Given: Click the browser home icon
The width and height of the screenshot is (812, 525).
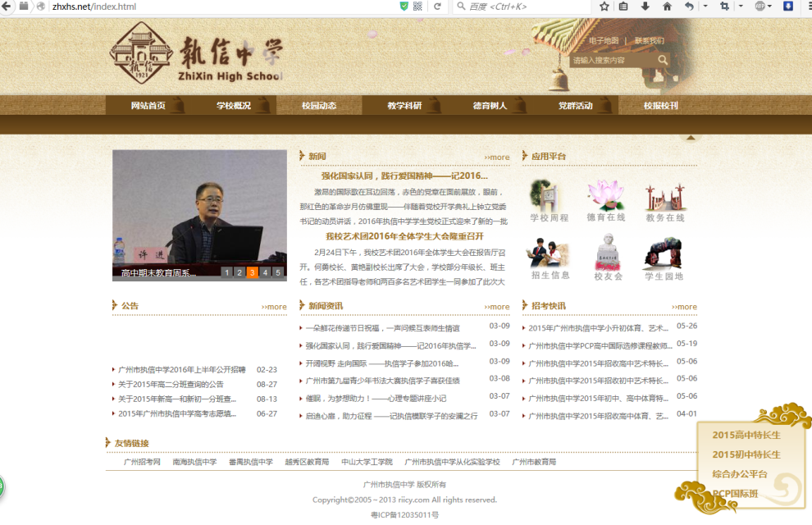Looking at the screenshot, I should pos(667,7).
